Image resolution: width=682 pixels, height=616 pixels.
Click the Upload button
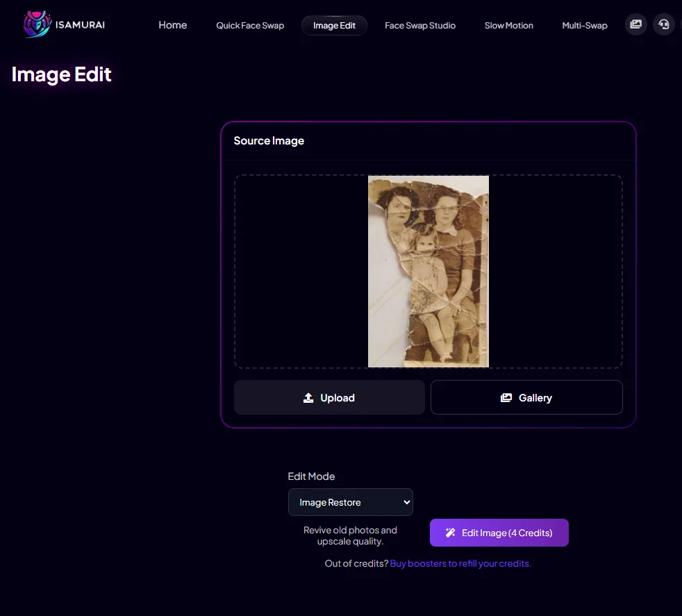pos(328,397)
